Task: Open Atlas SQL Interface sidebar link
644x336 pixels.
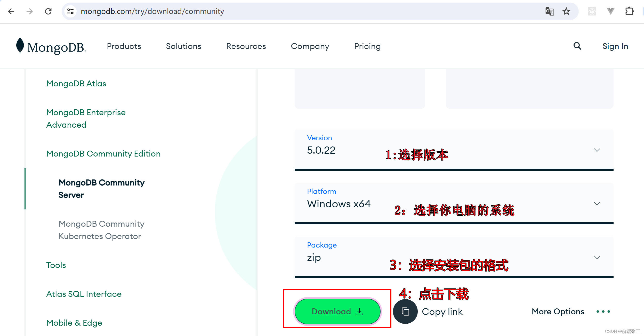Action: (84, 294)
